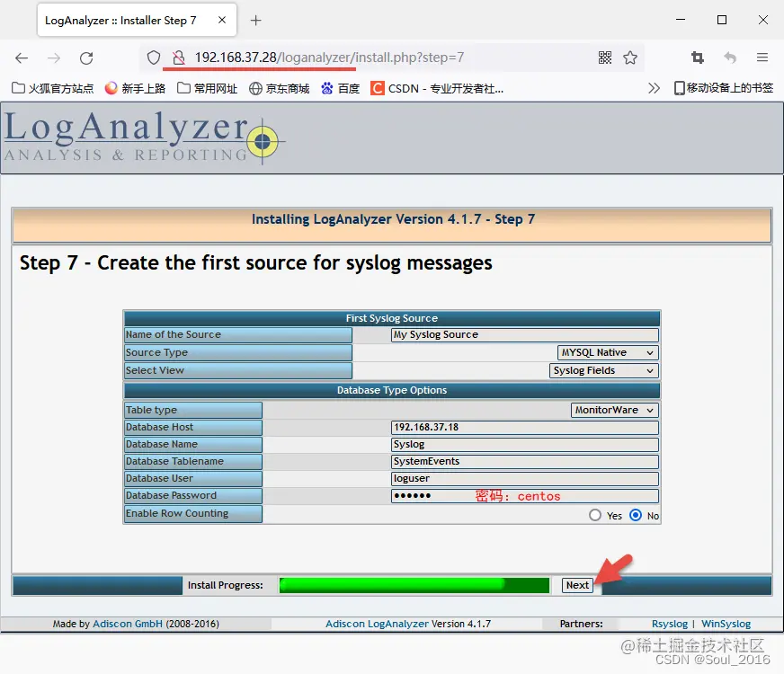Click the LogAnalyzer logo
784x674 pixels.
(144, 137)
